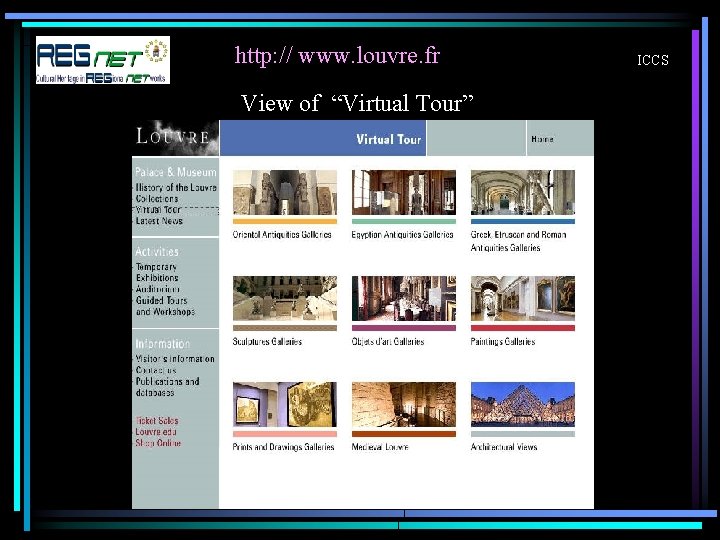Open Prints and Drawings Galleries thumbnail
The height and width of the screenshot is (540, 720).
point(285,404)
